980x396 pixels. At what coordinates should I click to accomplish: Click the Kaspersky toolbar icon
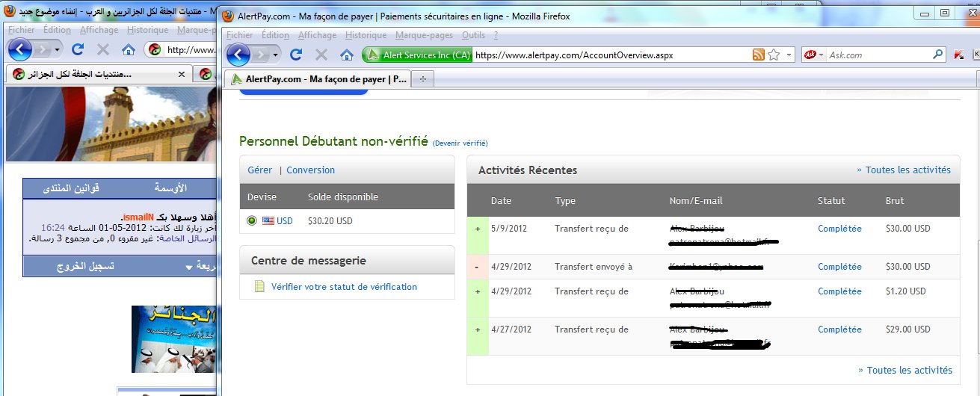[x=959, y=55]
